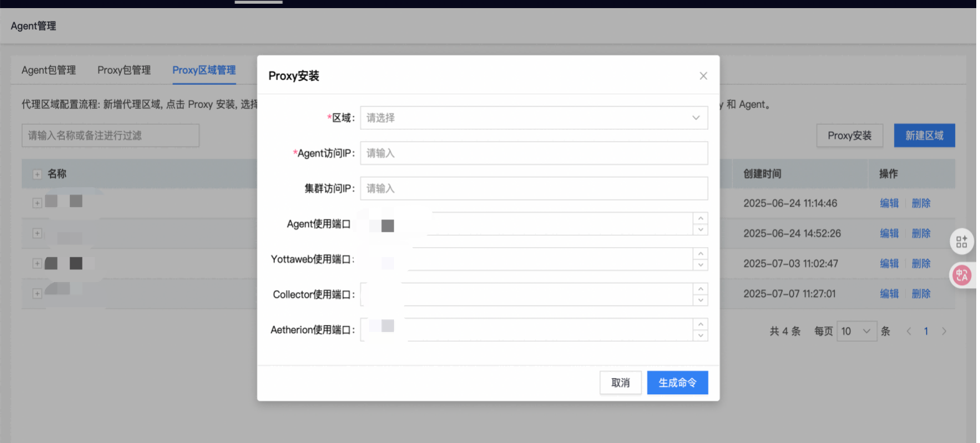Increase Aetherion使用端口 with up arrow
The image size is (980, 443).
pos(701,324)
